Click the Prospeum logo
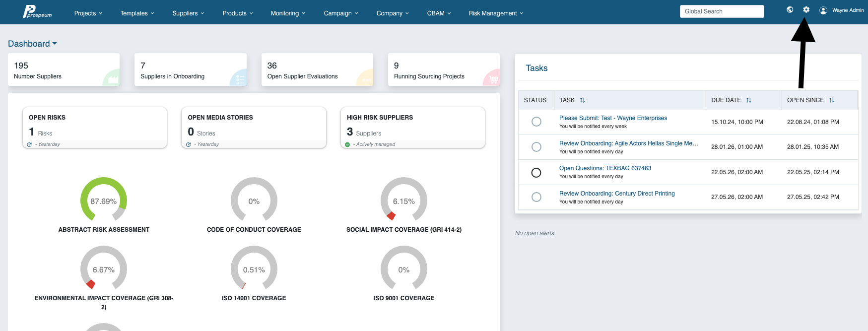This screenshot has height=331, width=868. coord(37,11)
